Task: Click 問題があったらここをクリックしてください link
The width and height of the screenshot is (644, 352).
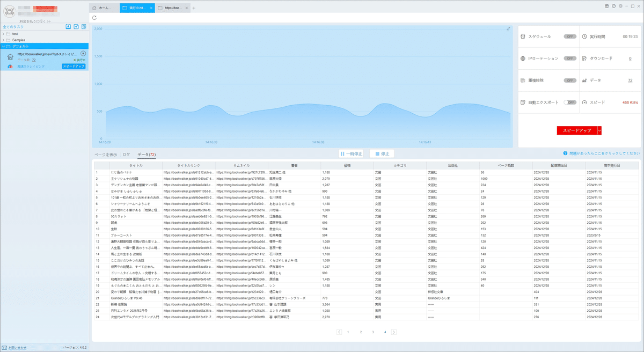Action: pos(605,153)
